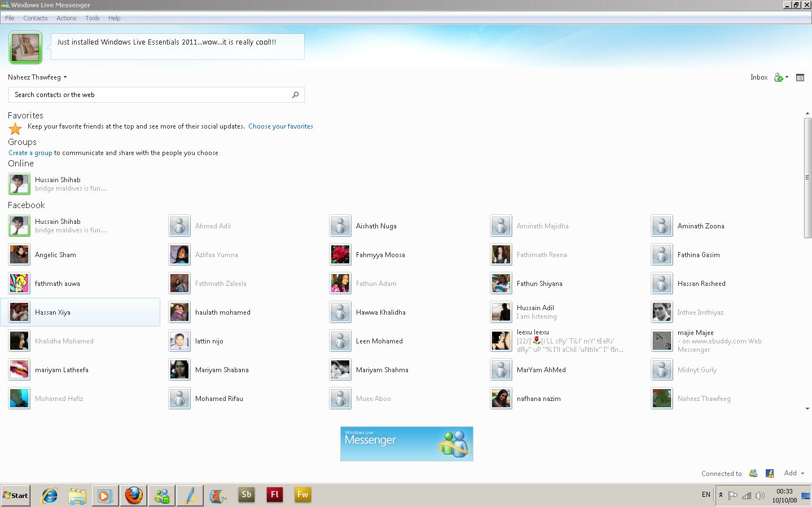Click Fathun Adam's profile picture
The image size is (812, 507).
click(340, 284)
